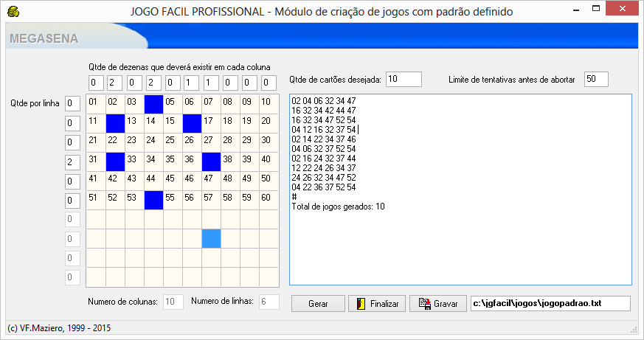Minimize the Jogo Facil window

(576, 9)
